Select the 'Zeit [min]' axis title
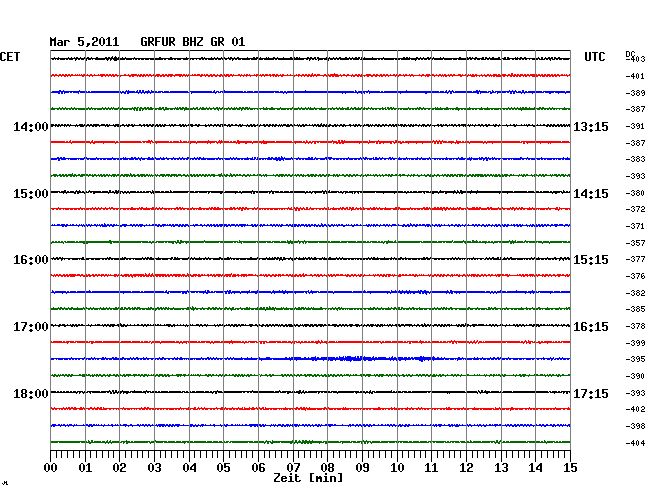 pyautogui.click(x=308, y=478)
